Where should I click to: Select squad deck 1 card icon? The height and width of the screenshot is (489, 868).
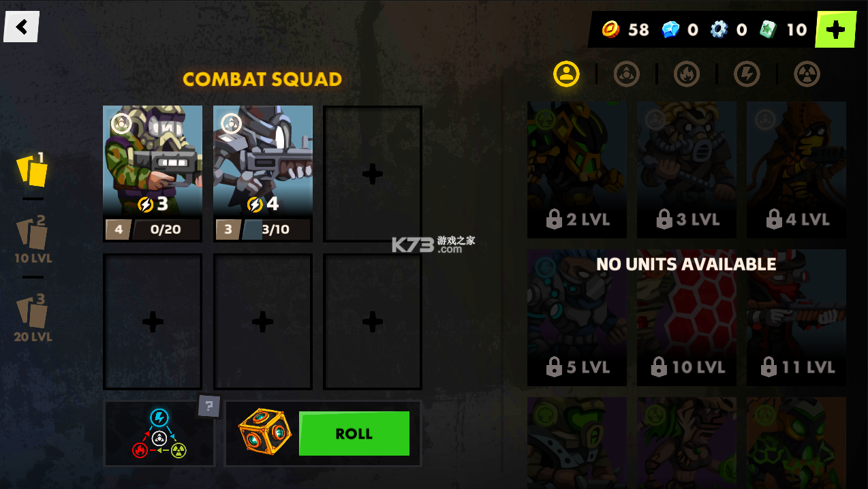pos(32,170)
